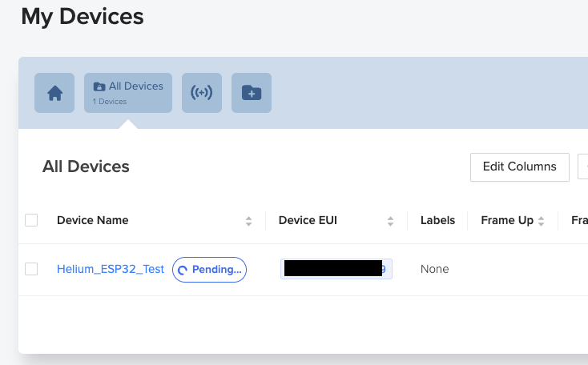
Task: Open the Edit Columns button
Action: click(x=520, y=167)
